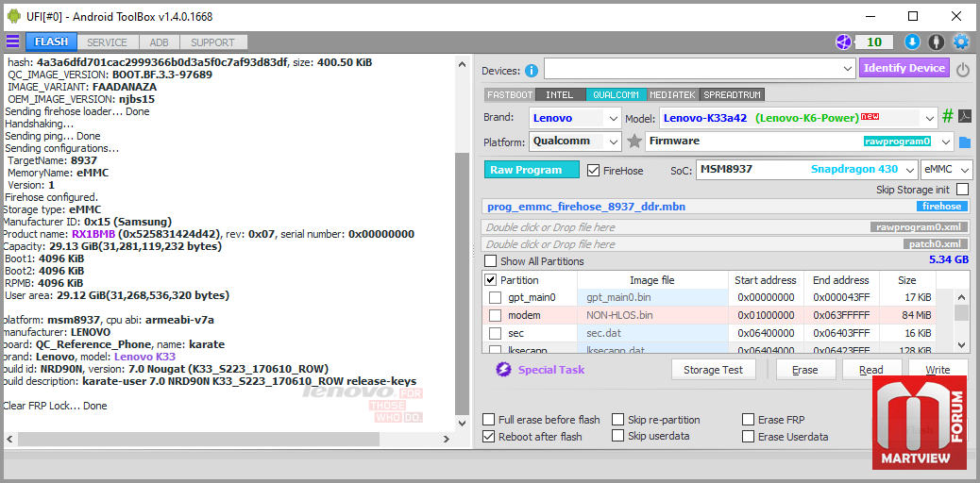Browse firmware with the blue folder icon
The width and height of the screenshot is (980, 483).
tap(964, 142)
